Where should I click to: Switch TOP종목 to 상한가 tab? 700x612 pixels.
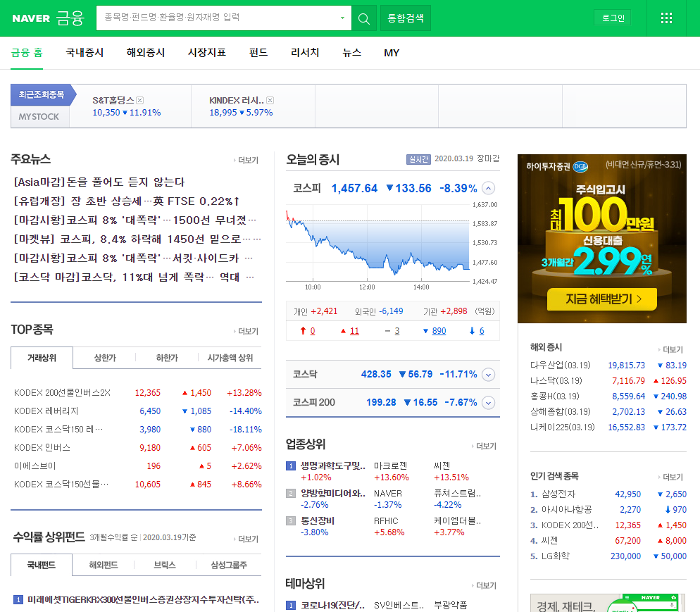105,358
